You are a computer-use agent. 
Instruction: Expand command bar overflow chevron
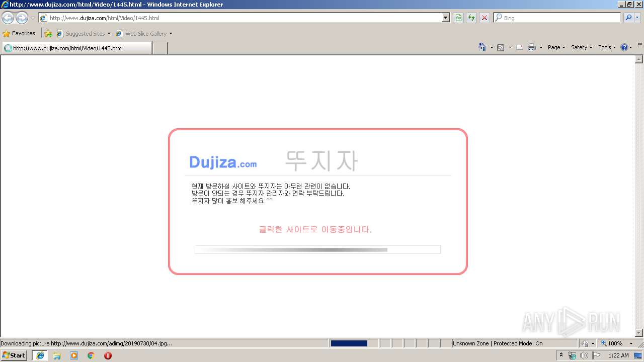pyautogui.click(x=640, y=45)
